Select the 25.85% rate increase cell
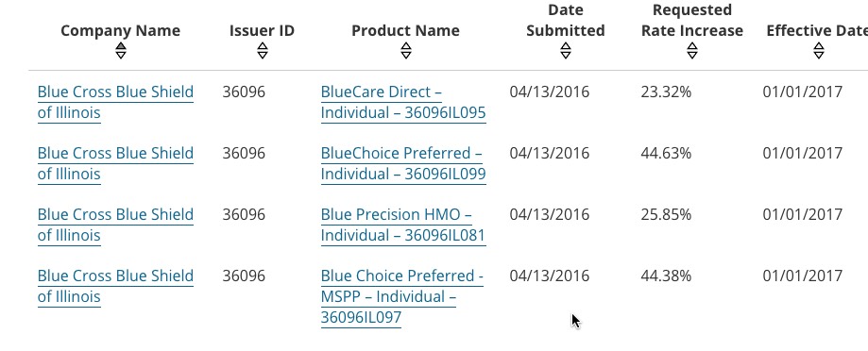Viewport: 868px width, 351px height. pos(666,214)
